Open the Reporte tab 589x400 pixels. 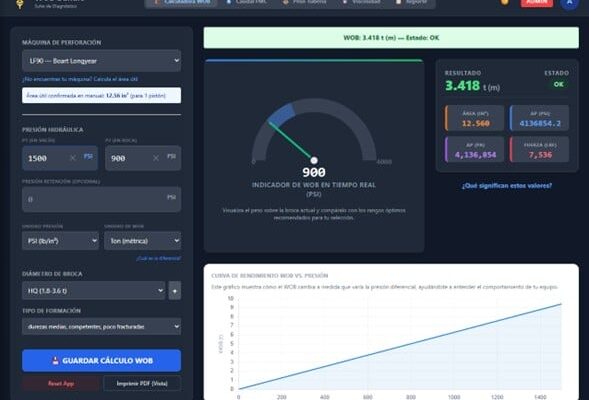tap(411, 2)
